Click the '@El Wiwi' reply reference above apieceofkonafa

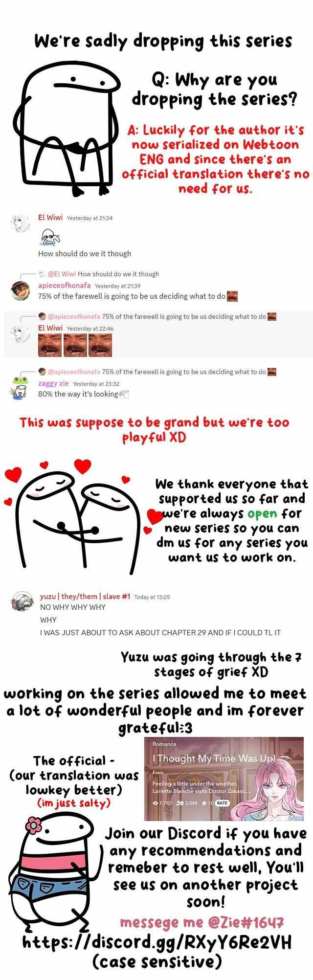tap(62, 274)
